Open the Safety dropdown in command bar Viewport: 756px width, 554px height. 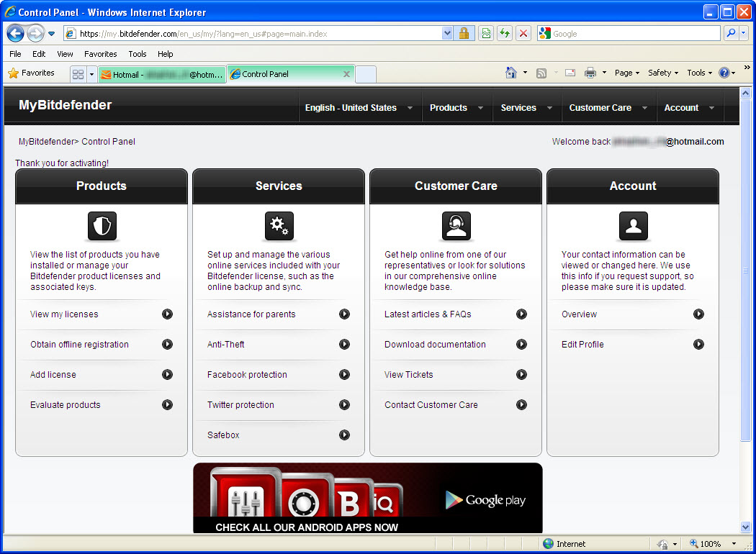click(662, 73)
